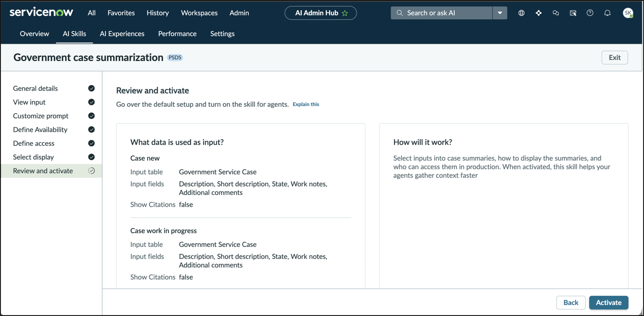The width and height of the screenshot is (644, 316).
Task: Open the Explain this link
Action: (x=306, y=105)
